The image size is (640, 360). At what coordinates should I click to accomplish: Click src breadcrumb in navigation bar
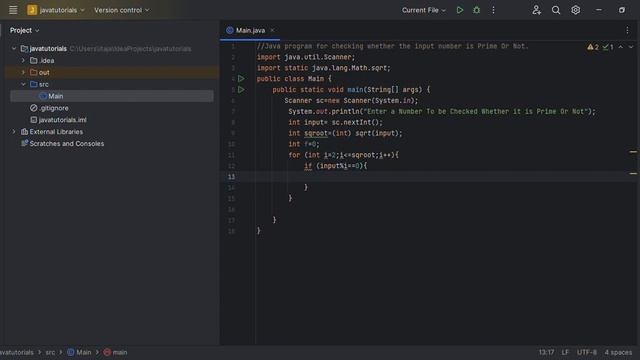(50, 352)
